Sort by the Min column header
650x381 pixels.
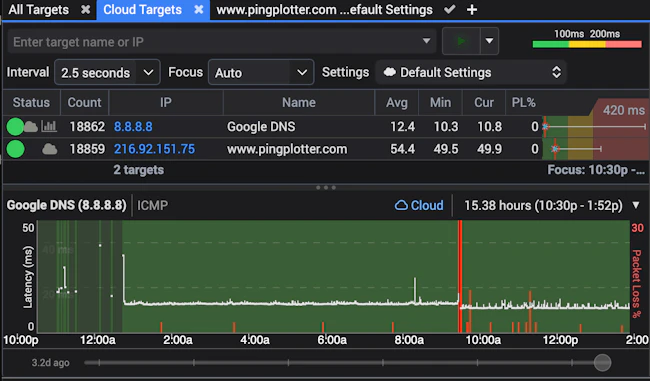440,102
